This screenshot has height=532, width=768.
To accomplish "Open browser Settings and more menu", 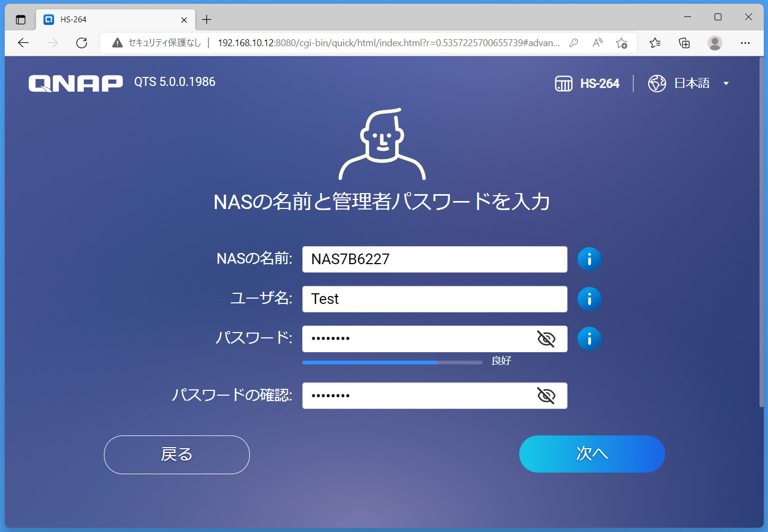I will (x=745, y=43).
